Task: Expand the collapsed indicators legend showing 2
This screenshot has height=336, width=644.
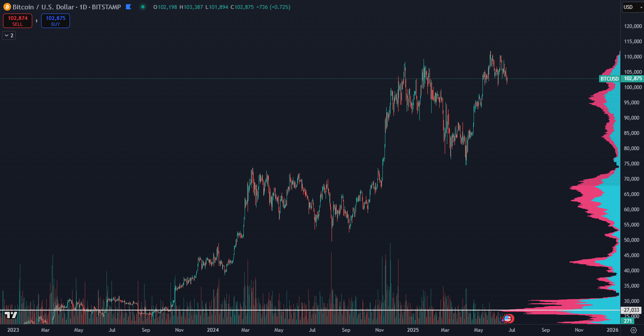Action: [9, 35]
